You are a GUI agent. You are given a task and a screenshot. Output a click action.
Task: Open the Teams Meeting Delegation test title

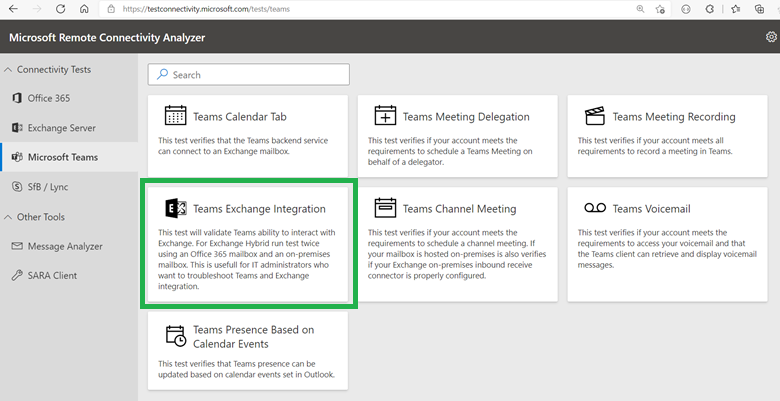466,117
